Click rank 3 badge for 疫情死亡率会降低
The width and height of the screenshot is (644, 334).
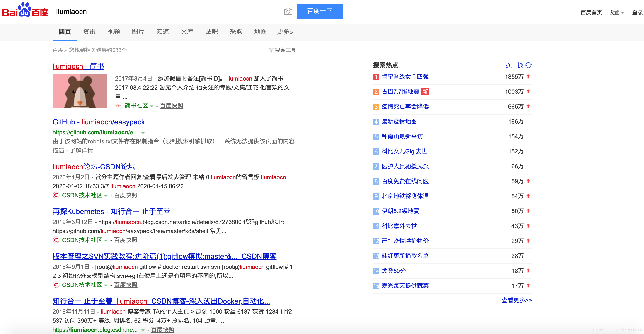(x=376, y=107)
